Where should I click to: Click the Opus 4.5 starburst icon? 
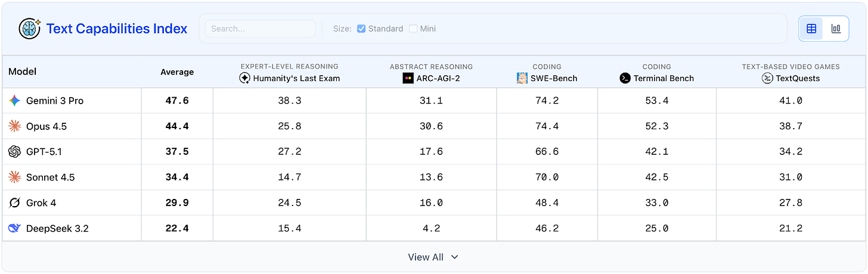pos(14,126)
